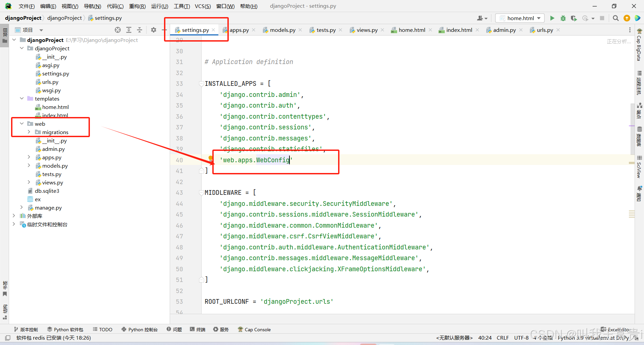Switch to the apps.py editor tab
The image size is (644, 345).
pos(239,30)
